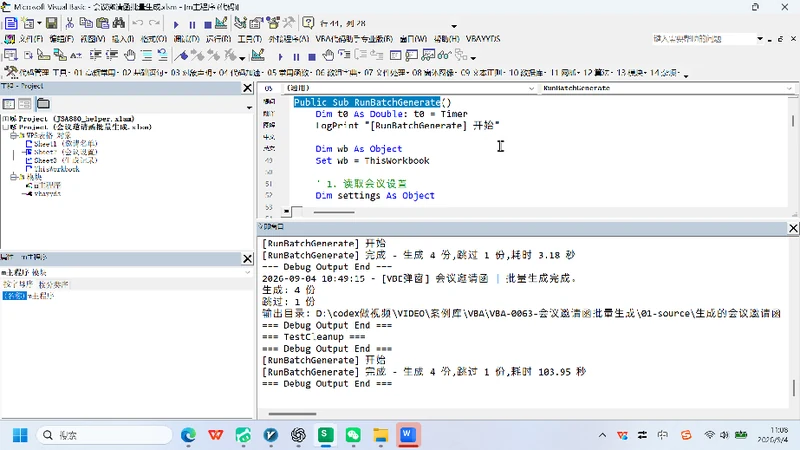The width and height of the screenshot is (800, 450).
Task: Open the Call Stack icon
Action: coord(461,55)
